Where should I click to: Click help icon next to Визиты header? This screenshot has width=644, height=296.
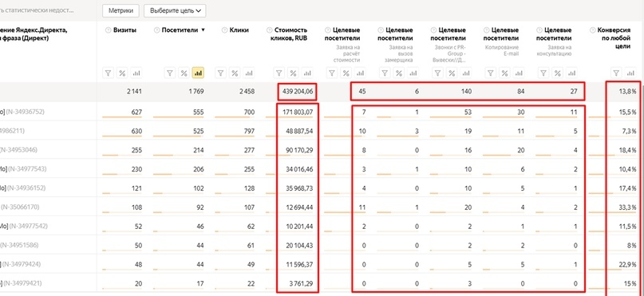point(109,30)
